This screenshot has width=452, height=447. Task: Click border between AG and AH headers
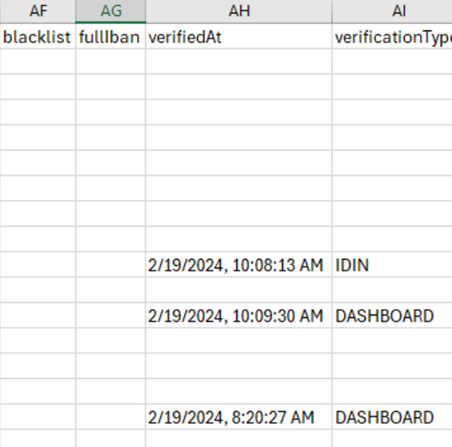(146, 11)
